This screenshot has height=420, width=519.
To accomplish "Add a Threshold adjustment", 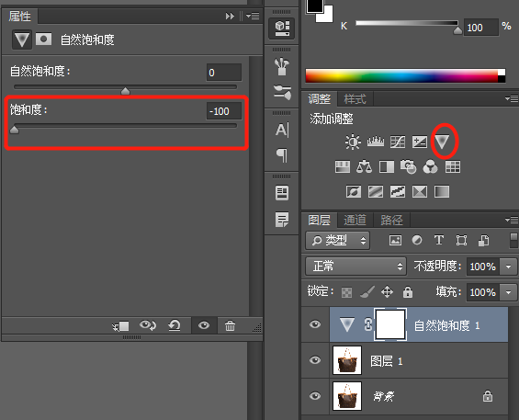I will point(398,191).
